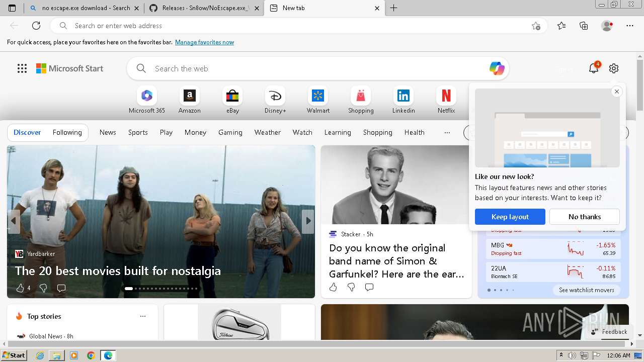Click See watchlist movers

[x=587, y=290]
